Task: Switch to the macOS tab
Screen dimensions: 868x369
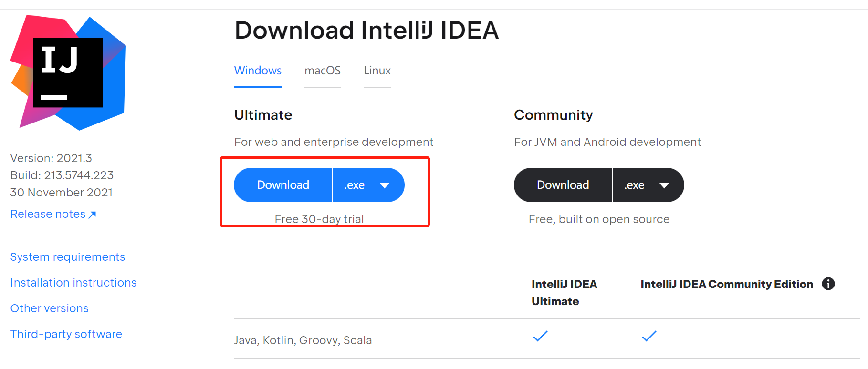Action: tap(323, 71)
